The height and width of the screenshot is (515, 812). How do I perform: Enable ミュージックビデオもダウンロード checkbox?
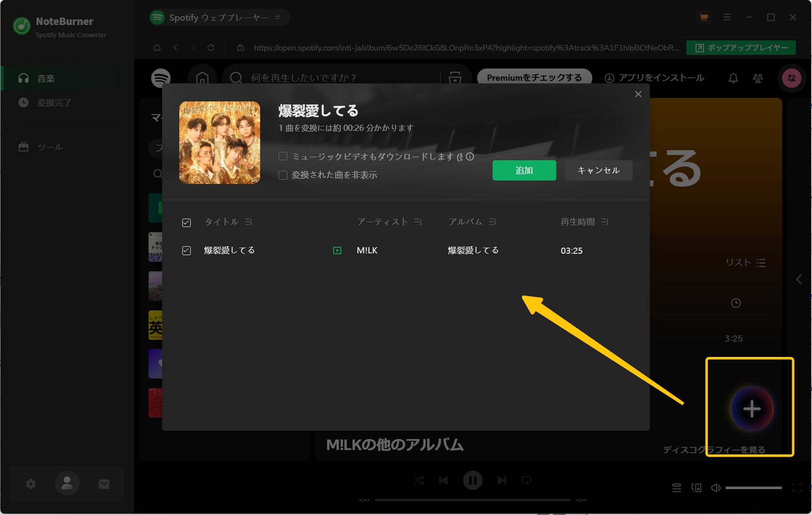click(x=283, y=156)
